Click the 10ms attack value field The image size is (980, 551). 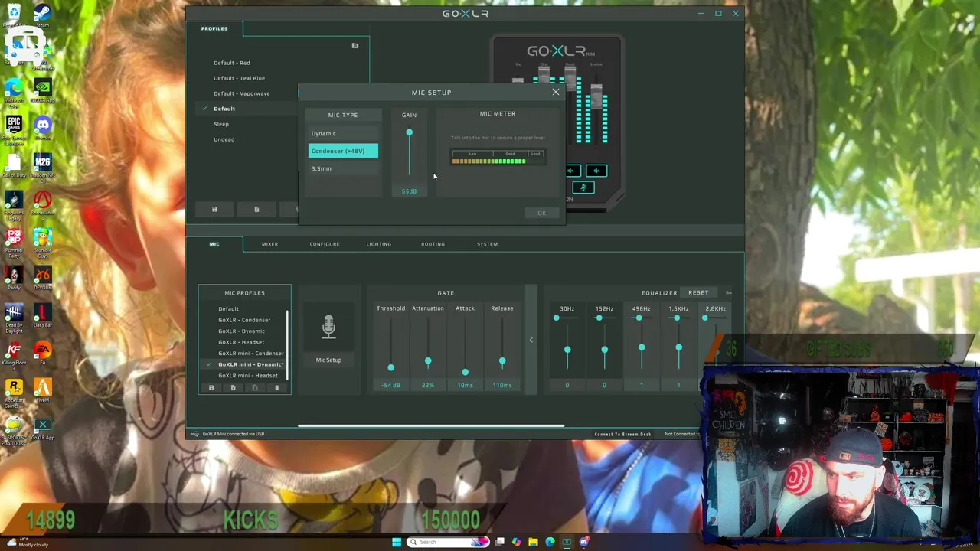(465, 386)
